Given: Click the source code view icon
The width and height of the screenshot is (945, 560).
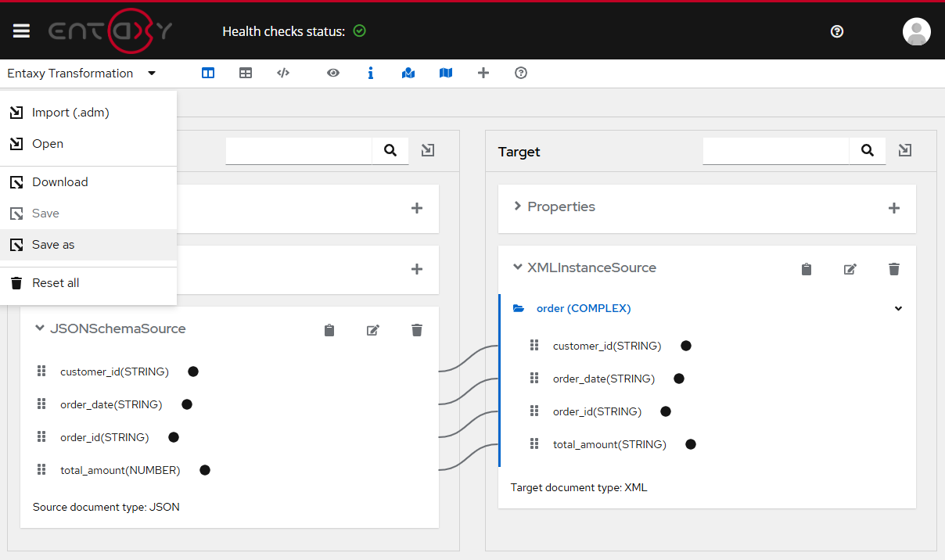Looking at the screenshot, I should tap(283, 73).
